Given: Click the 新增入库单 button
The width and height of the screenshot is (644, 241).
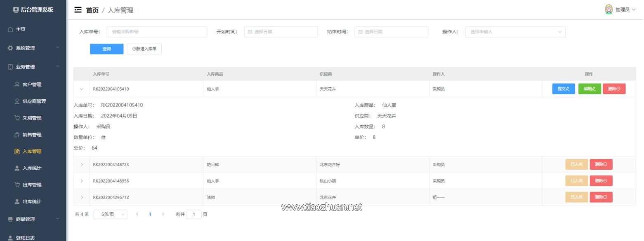Looking at the screenshot, I should point(144,49).
